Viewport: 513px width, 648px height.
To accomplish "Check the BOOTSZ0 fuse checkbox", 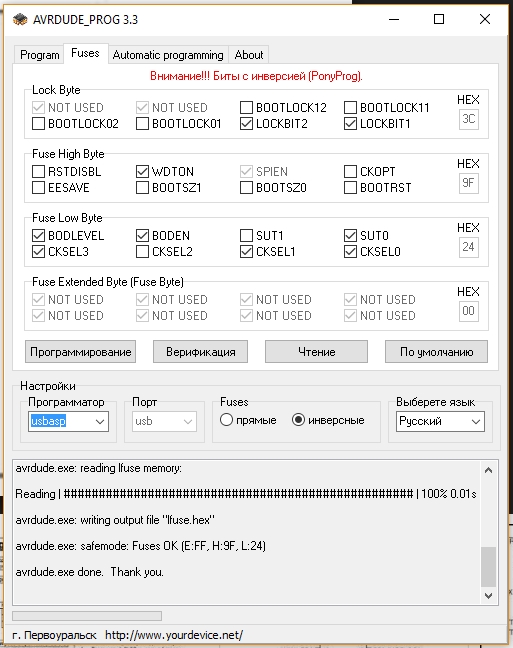I will pos(246,188).
